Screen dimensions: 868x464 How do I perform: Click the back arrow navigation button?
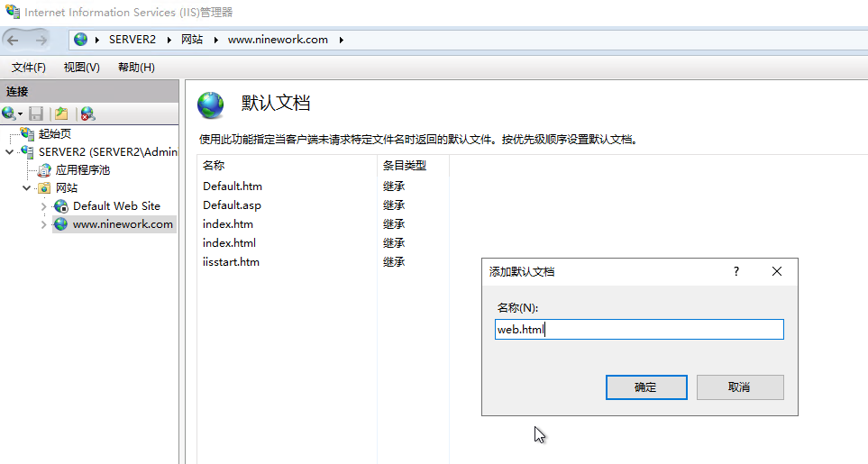point(14,40)
